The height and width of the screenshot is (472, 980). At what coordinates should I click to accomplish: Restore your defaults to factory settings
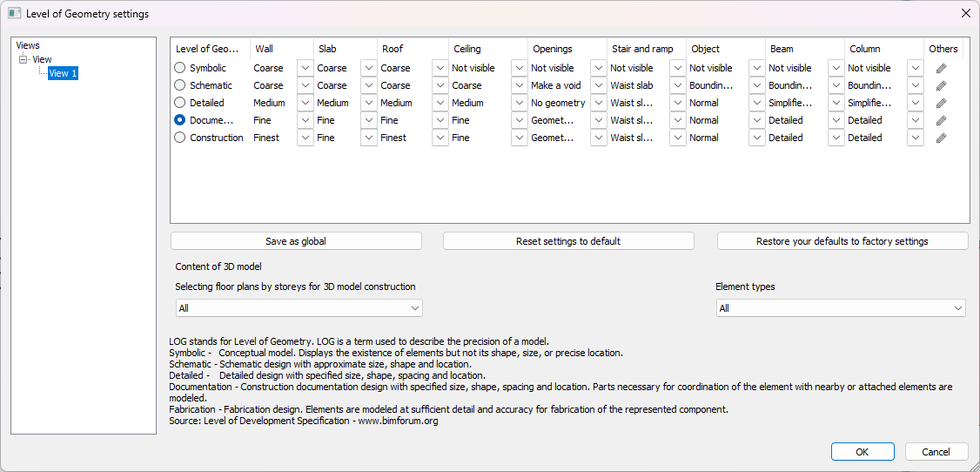click(842, 241)
